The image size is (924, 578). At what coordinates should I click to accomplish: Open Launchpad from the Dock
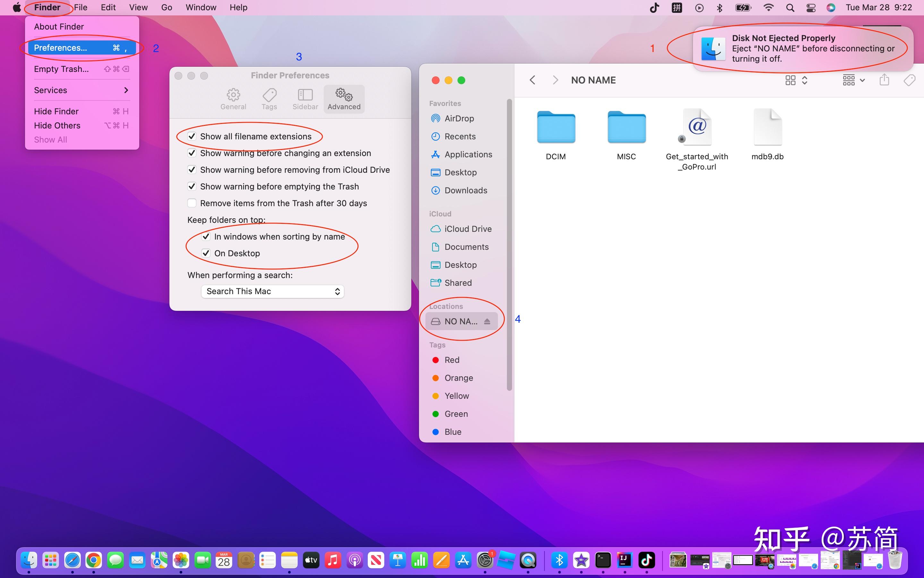point(51,560)
